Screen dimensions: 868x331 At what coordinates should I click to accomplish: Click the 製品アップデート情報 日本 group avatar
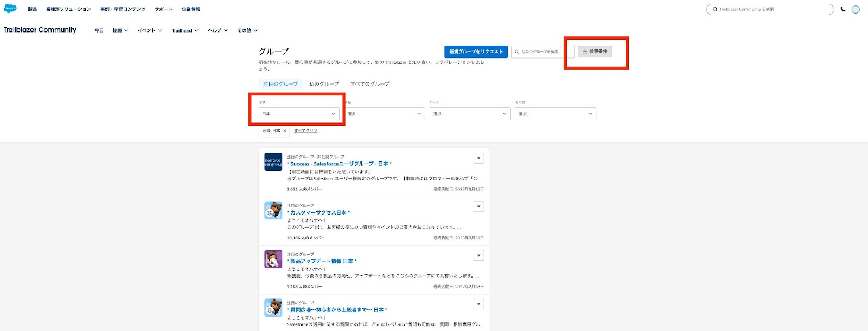[273, 259]
